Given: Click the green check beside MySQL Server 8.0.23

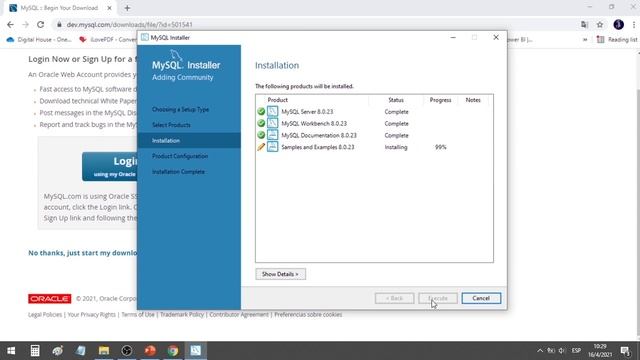Looking at the screenshot, I should click(x=261, y=111).
